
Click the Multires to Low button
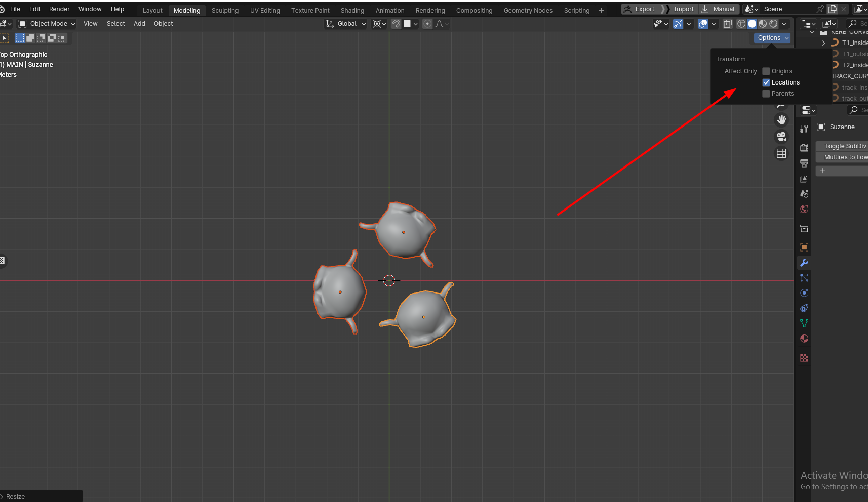(842, 157)
